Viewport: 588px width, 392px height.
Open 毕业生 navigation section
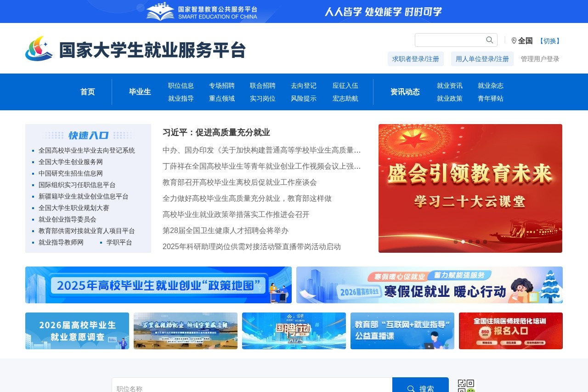140,92
